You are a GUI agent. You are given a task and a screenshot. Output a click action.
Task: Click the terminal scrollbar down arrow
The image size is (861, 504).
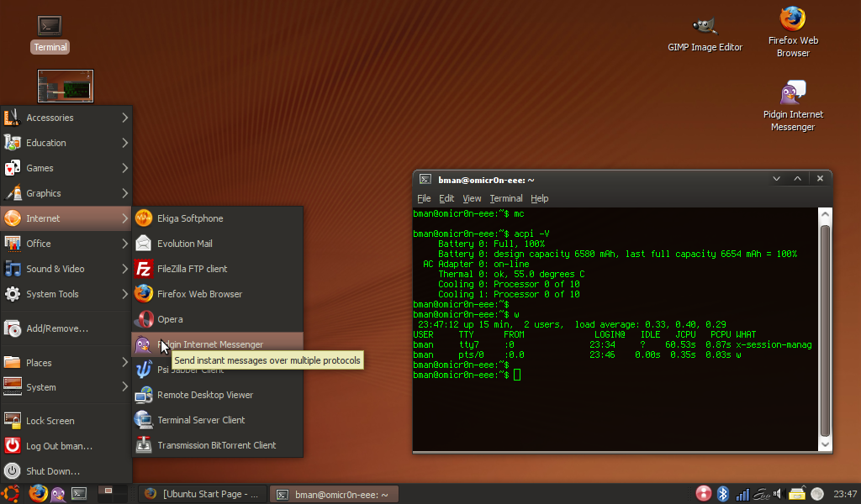(825, 444)
